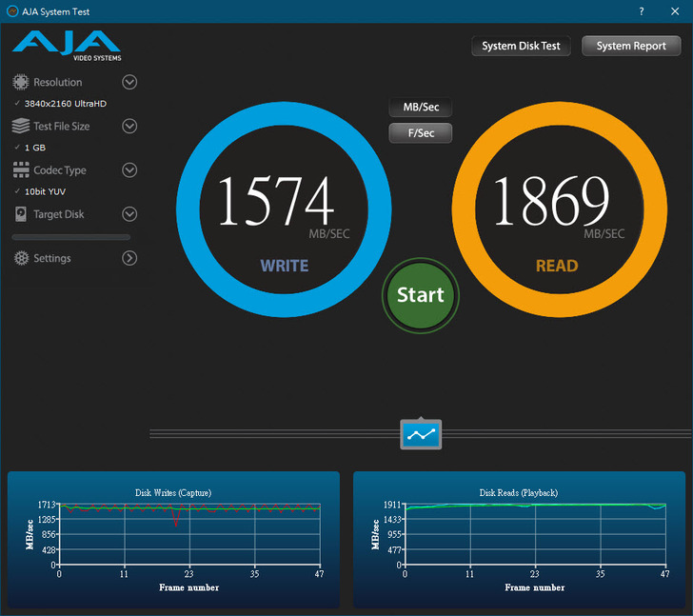Switch units to F/Sec
693x616 pixels.
click(x=420, y=133)
